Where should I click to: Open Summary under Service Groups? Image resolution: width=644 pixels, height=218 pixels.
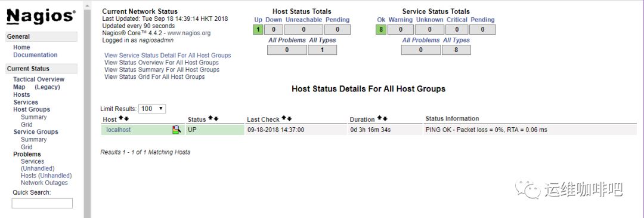(x=33, y=139)
